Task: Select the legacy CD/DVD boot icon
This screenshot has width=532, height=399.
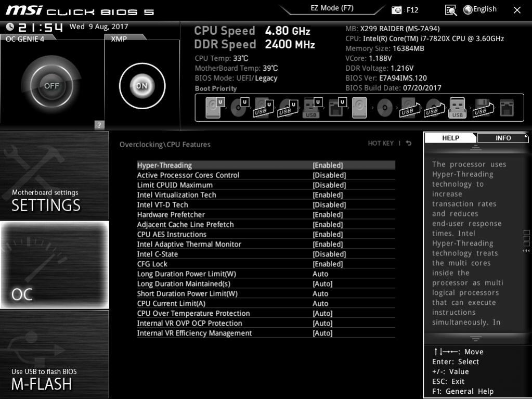Action: click(385, 108)
